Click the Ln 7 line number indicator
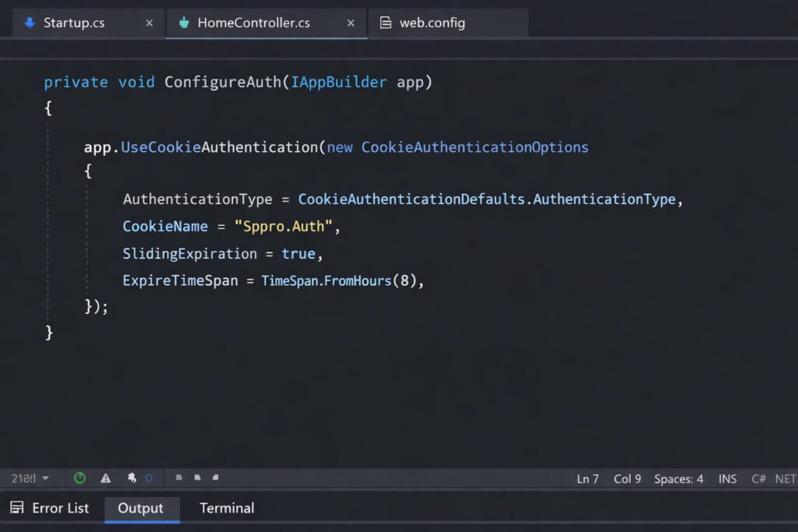Image resolution: width=798 pixels, height=532 pixels. point(588,479)
